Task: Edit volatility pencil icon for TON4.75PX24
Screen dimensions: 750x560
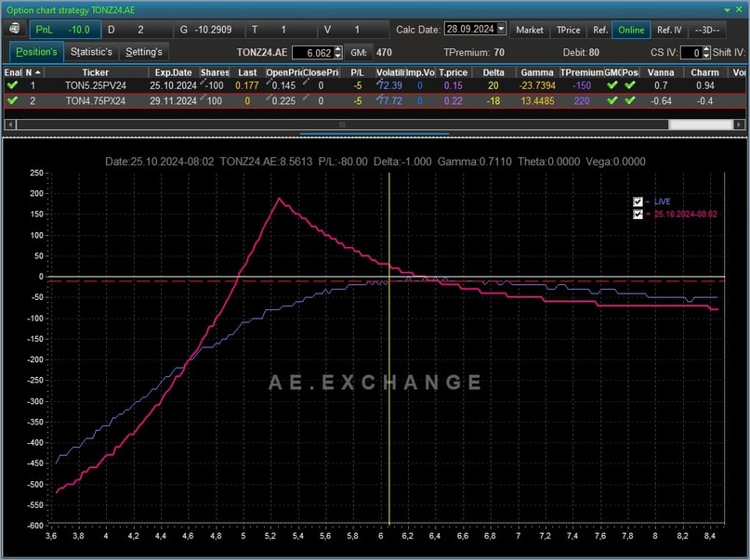Action: (x=379, y=98)
